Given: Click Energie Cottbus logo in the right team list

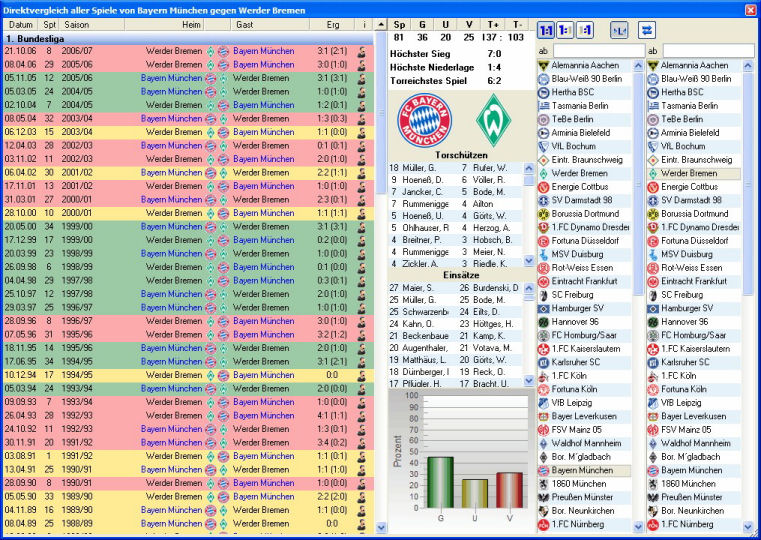Looking at the screenshot, I should point(653,187).
